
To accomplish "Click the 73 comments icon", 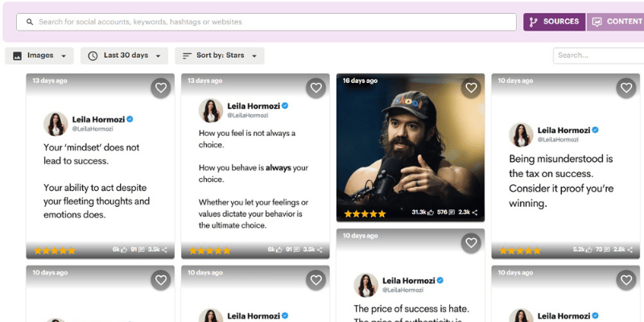I will click(607, 250).
